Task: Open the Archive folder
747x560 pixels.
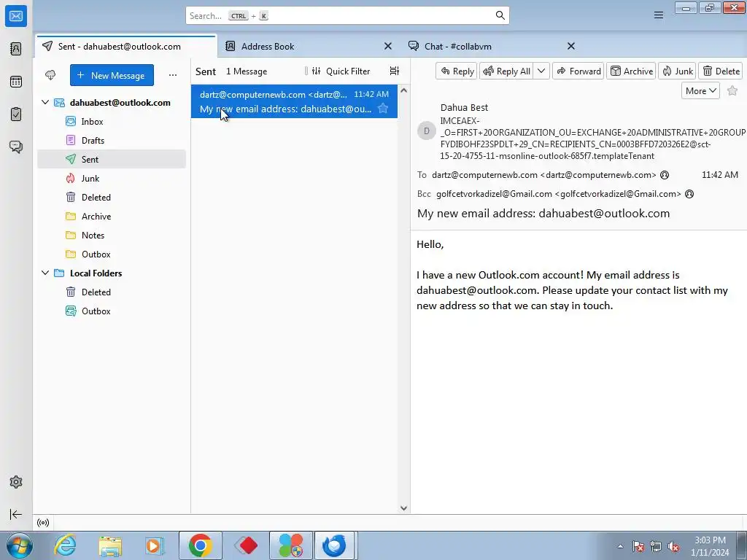Action: click(x=112, y=216)
